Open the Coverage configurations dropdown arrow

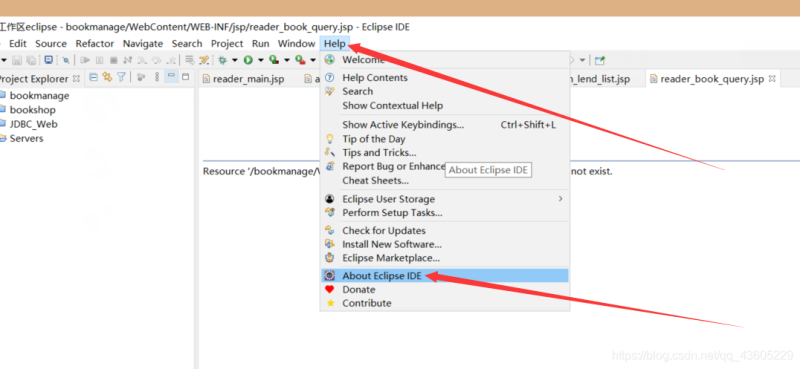click(x=287, y=60)
